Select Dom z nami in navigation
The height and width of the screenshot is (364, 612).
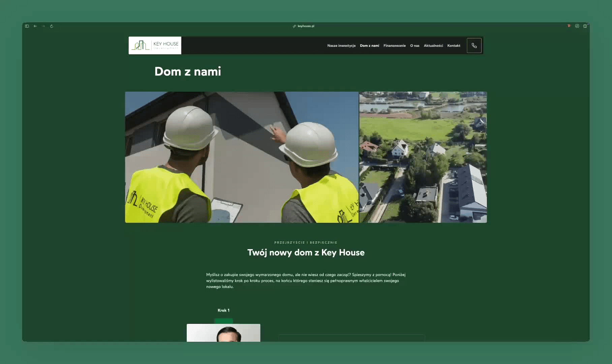369,45
